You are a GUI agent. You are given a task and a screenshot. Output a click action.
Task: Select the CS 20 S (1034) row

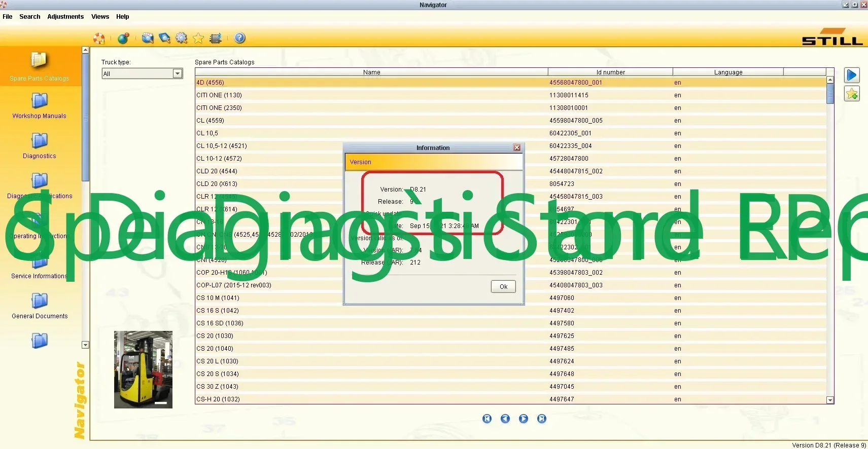[510, 373]
